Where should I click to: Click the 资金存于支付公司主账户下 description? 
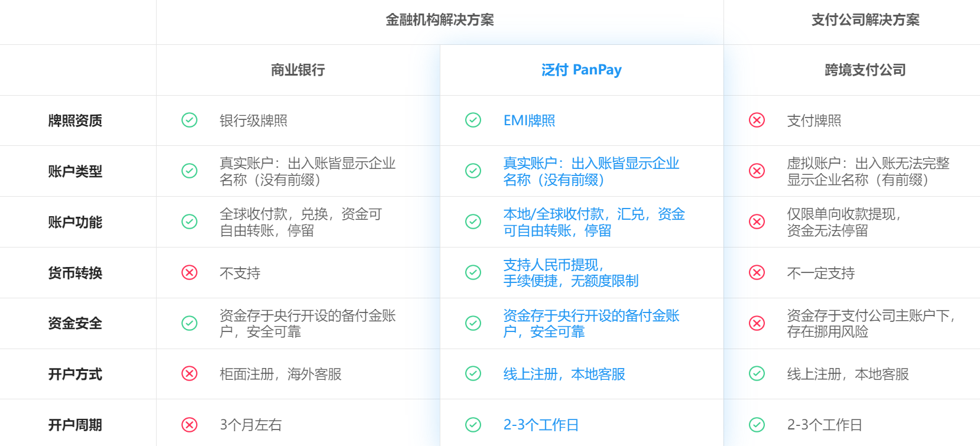click(x=872, y=324)
